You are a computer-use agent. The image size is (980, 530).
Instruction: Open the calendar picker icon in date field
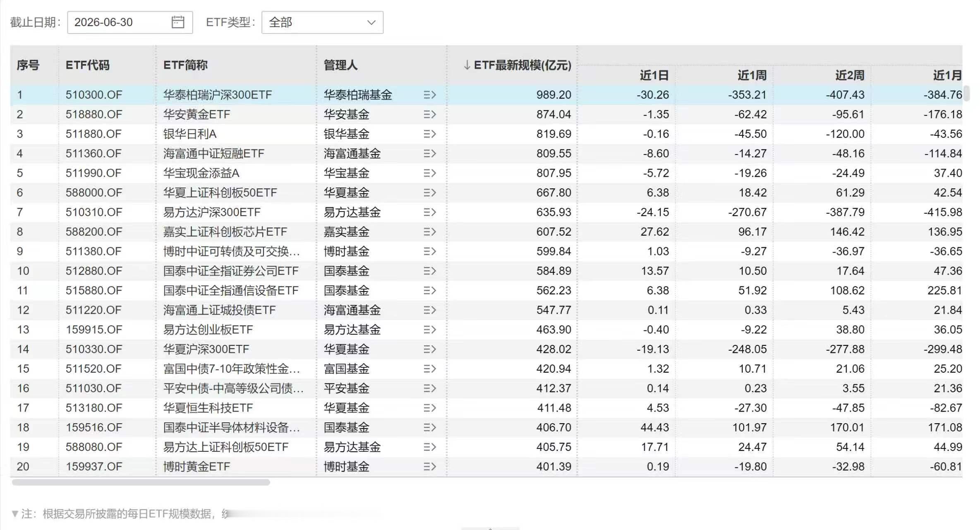point(177,22)
